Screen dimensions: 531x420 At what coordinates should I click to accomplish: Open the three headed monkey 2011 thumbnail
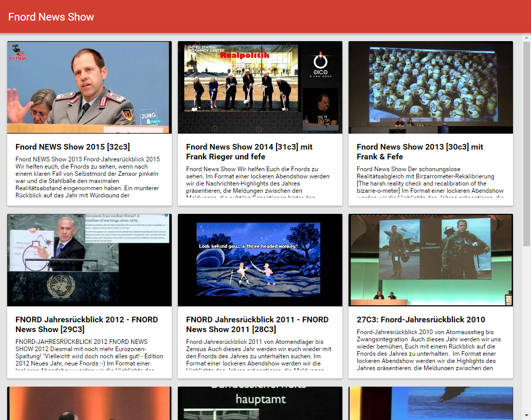(260, 260)
